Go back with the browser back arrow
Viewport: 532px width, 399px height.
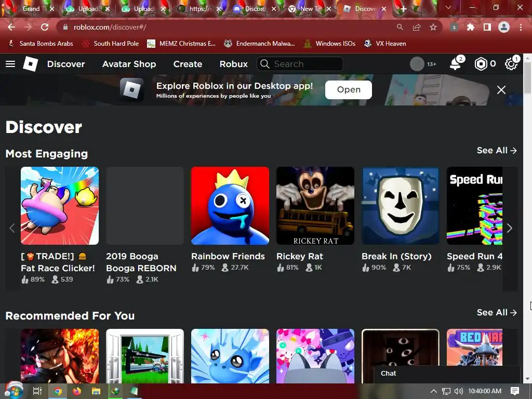tap(11, 27)
